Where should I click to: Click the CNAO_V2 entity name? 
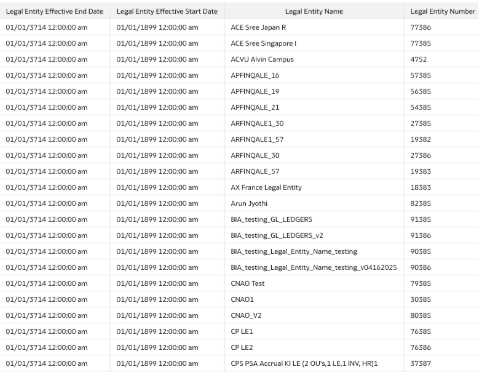pos(246,315)
